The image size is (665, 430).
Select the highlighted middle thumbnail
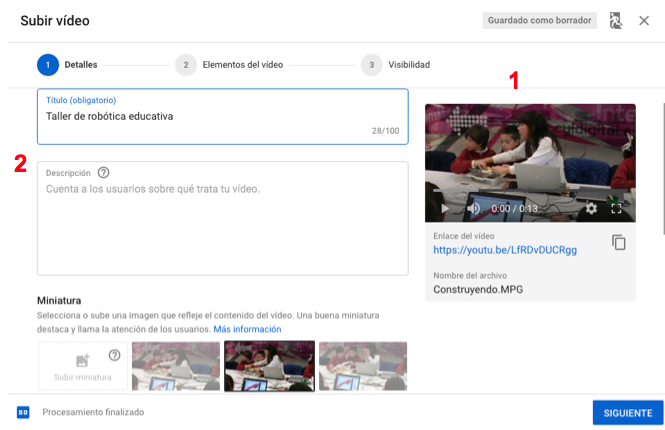pos(269,366)
